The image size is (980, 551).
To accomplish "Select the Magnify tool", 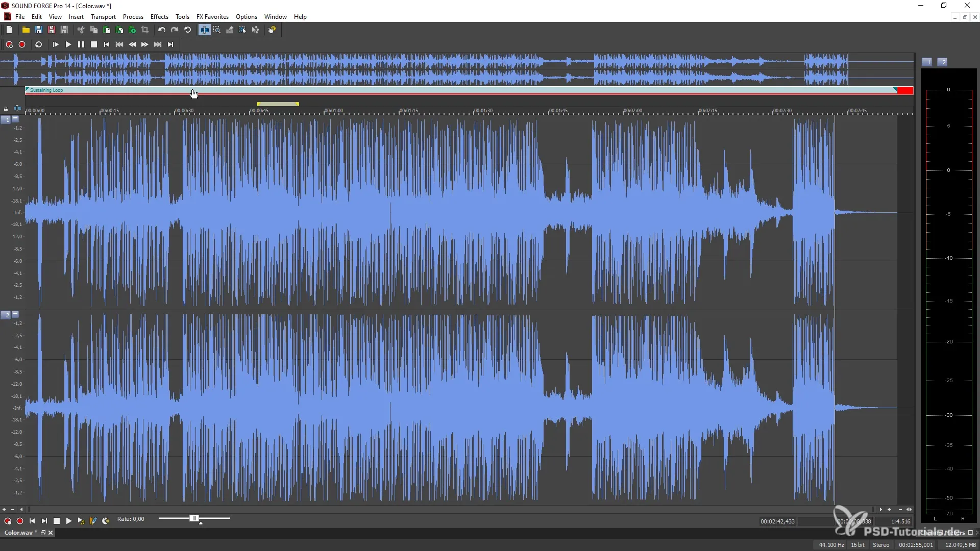I will coord(217,30).
